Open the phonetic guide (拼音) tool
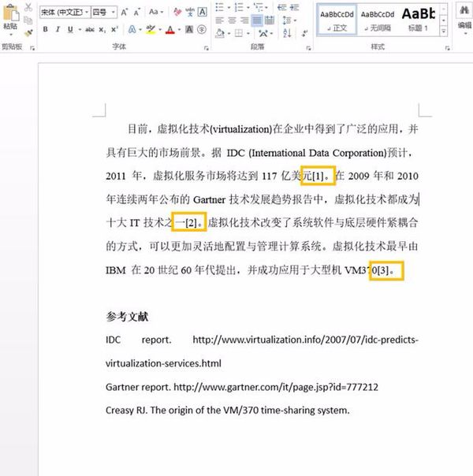 190,12
